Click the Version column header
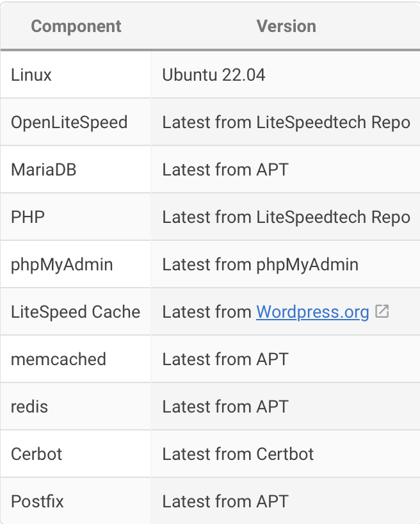 (286, 26)
